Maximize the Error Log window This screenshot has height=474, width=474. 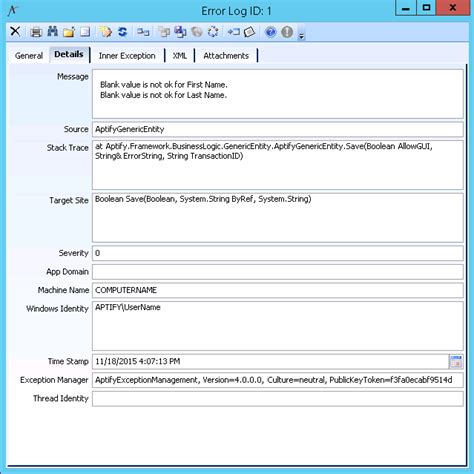(x=426, y=8)
